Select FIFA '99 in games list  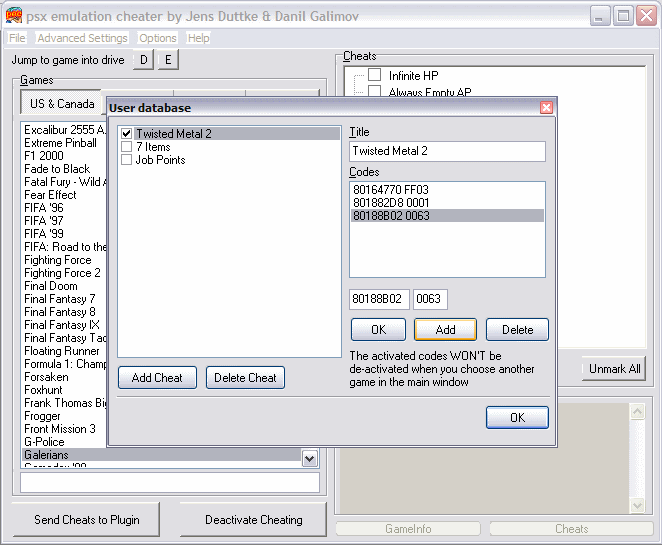click(x=44, y=234)
